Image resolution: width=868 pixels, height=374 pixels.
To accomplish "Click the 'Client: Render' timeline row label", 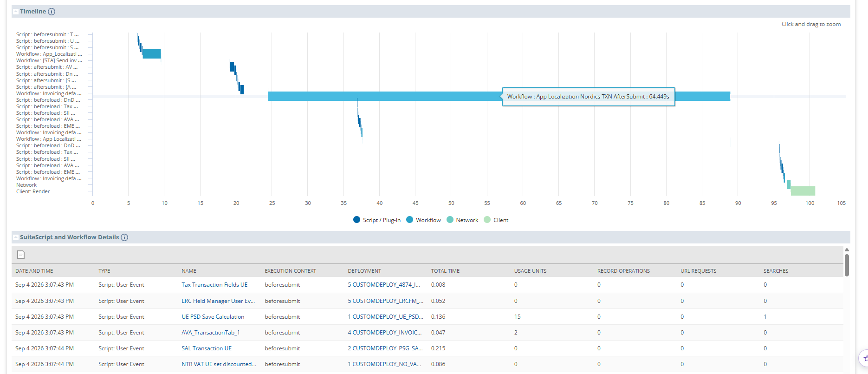I will (33, 191).
